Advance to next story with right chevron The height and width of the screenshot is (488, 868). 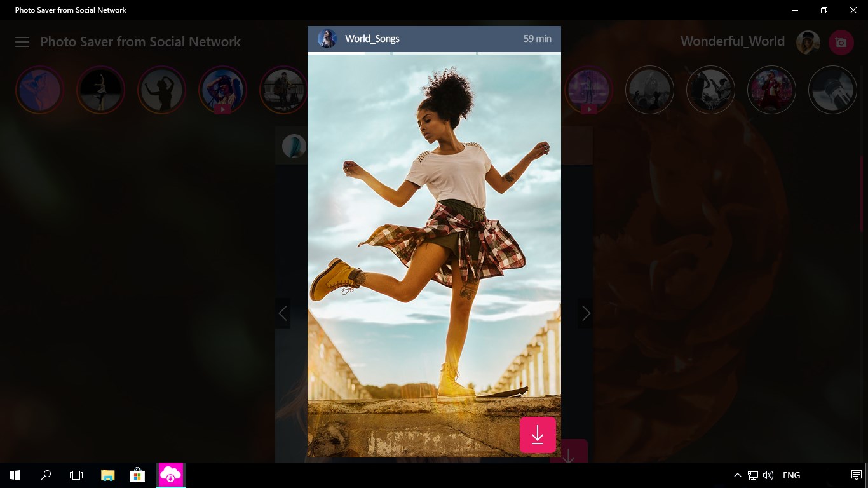pos(585,313)
